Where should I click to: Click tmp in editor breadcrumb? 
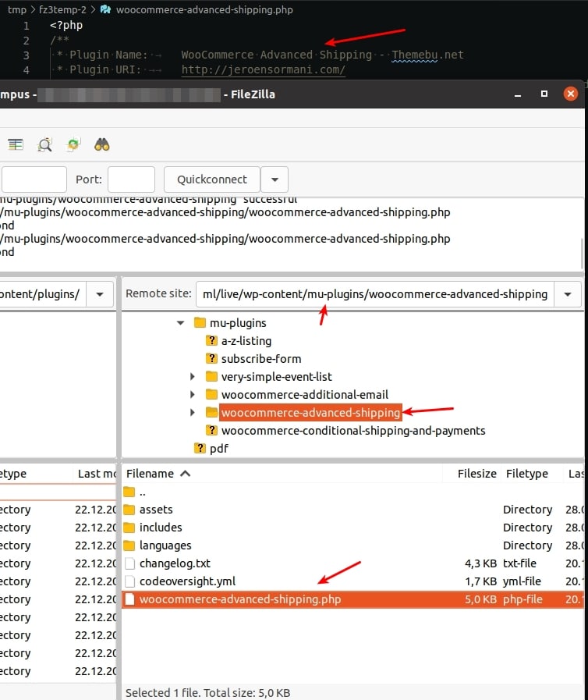[x=17, y=9]
